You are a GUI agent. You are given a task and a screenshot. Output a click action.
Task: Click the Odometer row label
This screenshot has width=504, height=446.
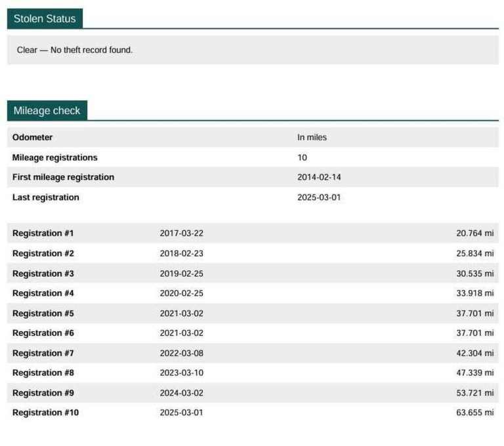coord(32,138)
